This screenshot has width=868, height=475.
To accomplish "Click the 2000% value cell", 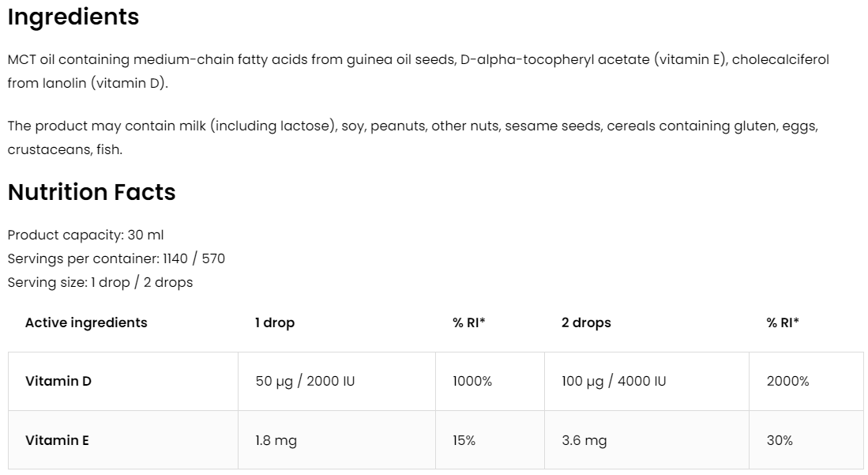I will tap(787, 381).
